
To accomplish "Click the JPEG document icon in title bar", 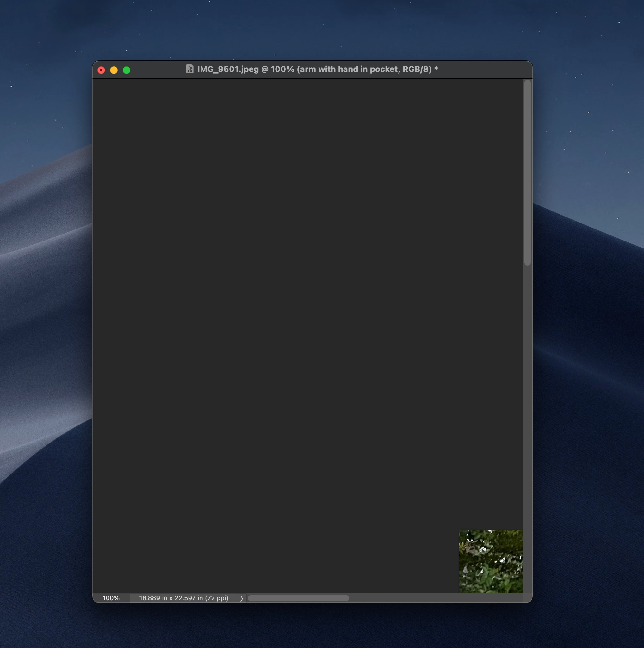I will [x=189, y=69].
